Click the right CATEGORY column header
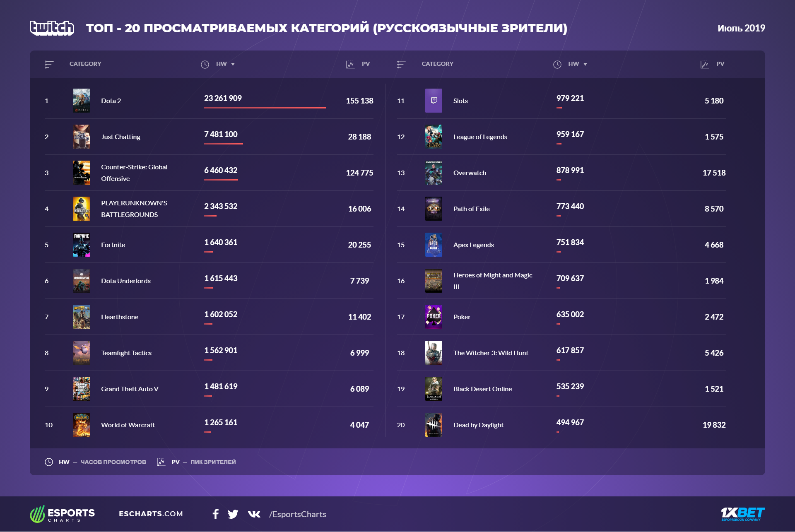 (x=438, y=64)
